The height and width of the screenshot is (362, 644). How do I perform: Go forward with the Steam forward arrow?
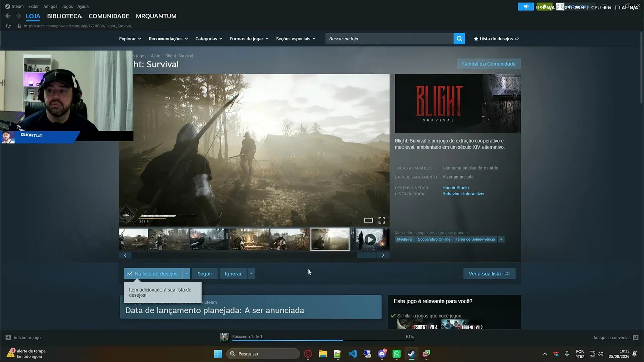click(x=18, y=16)
